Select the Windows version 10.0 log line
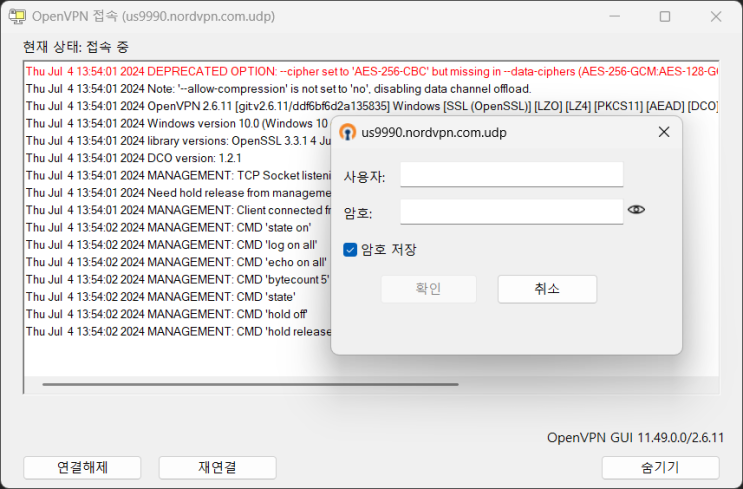This screenshot has width=743, height=489. tap(178, 124)
